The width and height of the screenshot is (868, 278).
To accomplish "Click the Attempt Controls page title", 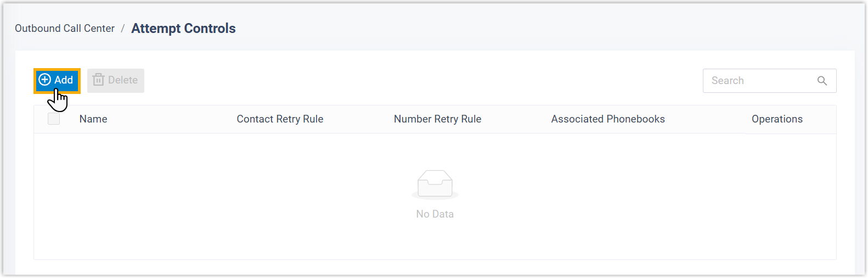I will 183,29.
